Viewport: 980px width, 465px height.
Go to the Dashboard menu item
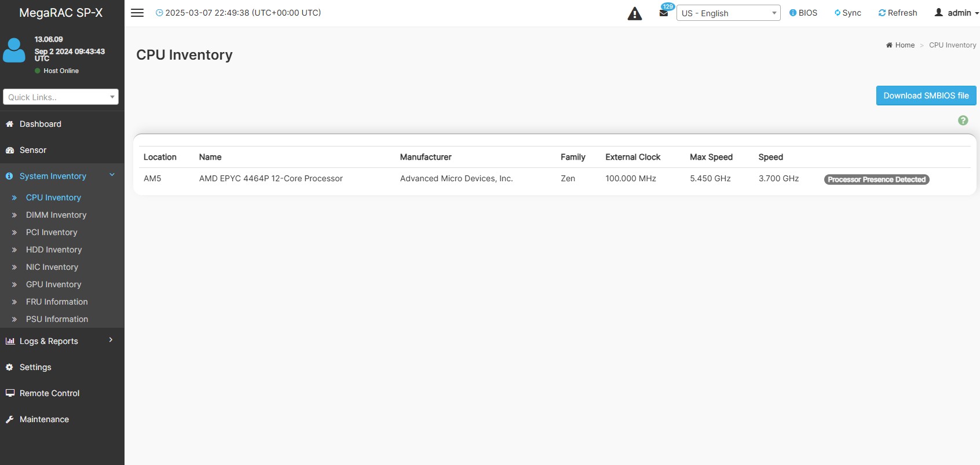(x=41, y=124)
